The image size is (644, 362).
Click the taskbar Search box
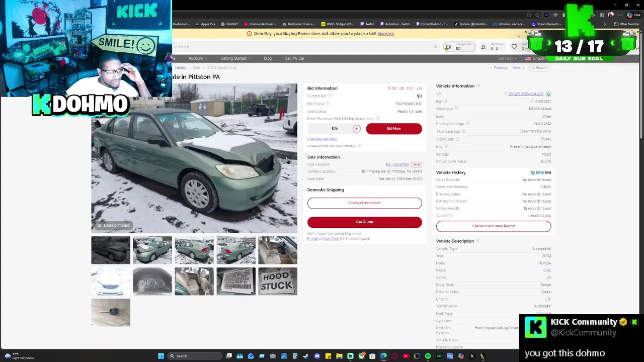pos(195,356)
